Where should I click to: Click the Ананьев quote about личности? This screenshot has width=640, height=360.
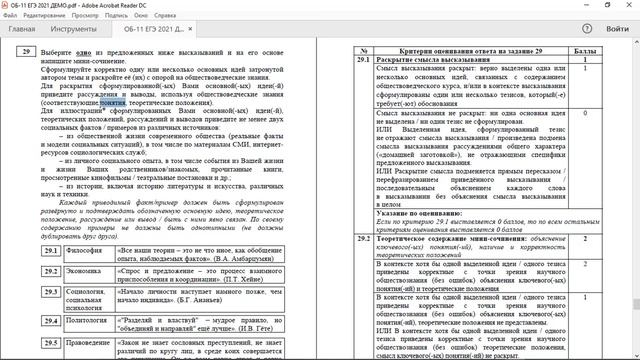click(x=200, y=300)
